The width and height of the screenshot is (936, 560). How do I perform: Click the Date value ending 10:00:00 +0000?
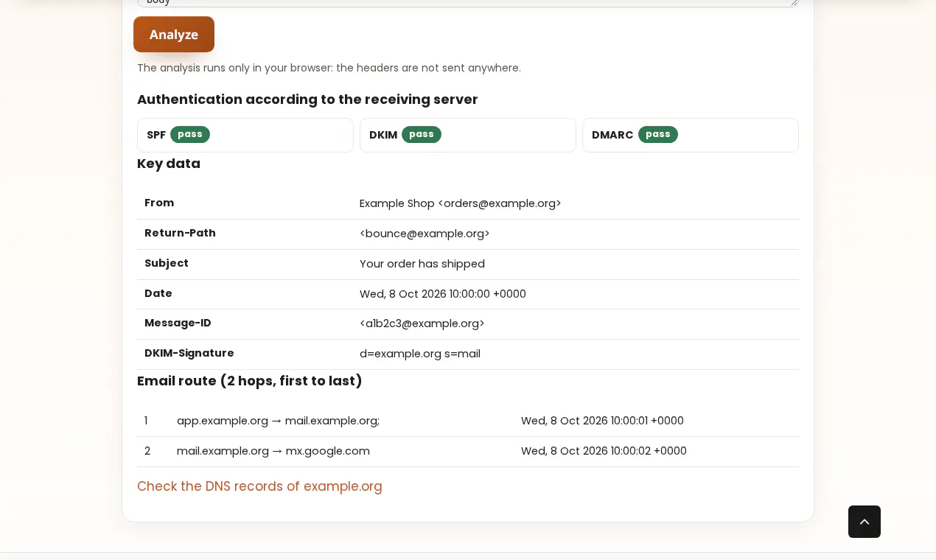(x=443, y=294)
